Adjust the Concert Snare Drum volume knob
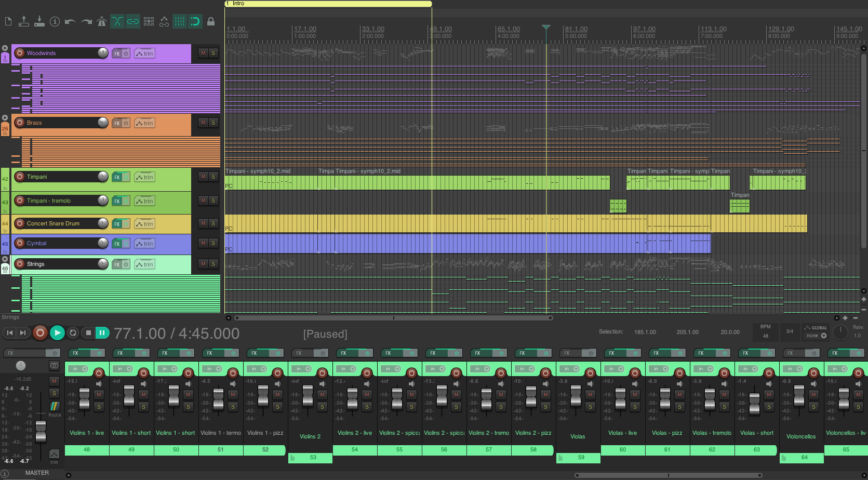 coord(103,223)
